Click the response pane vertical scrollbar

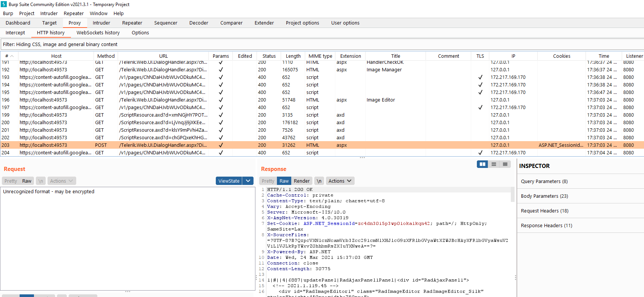[x=512, y=194]
